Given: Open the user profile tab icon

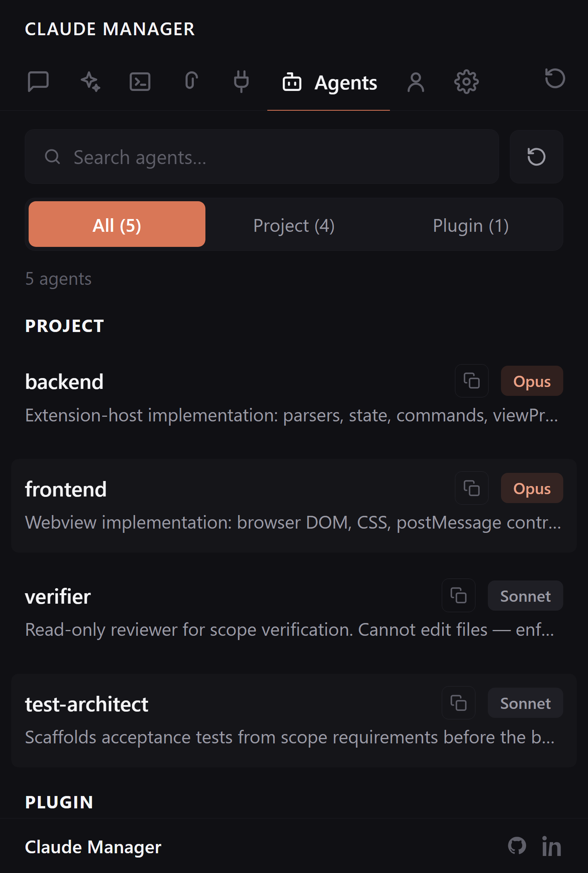Looking at the screenshot, I should [x=416, y=82].
